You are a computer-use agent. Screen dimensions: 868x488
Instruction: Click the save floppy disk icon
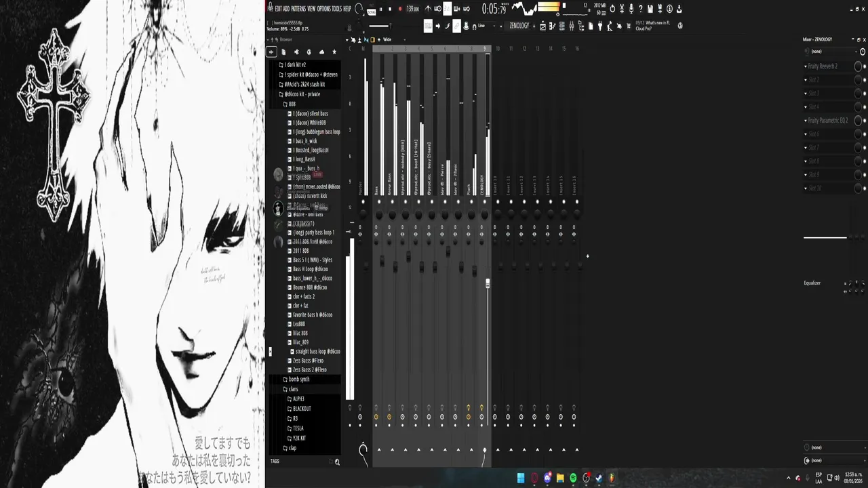[x=650, y=9]
